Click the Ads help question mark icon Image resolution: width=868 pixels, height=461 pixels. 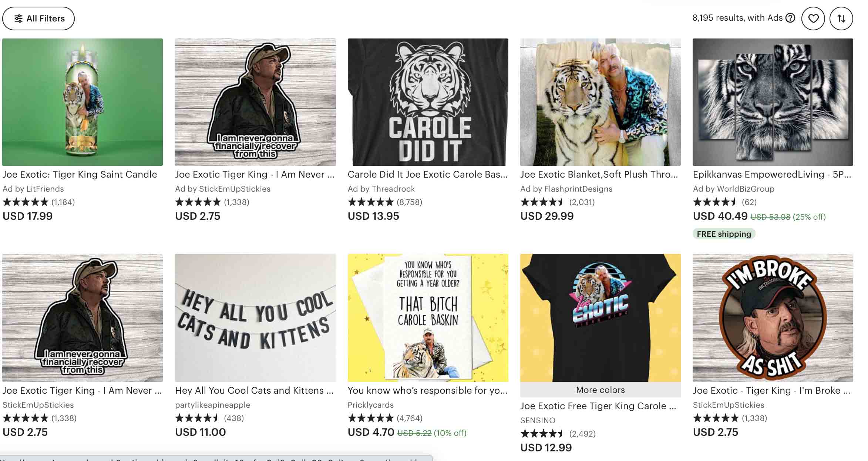coord(790,18)
